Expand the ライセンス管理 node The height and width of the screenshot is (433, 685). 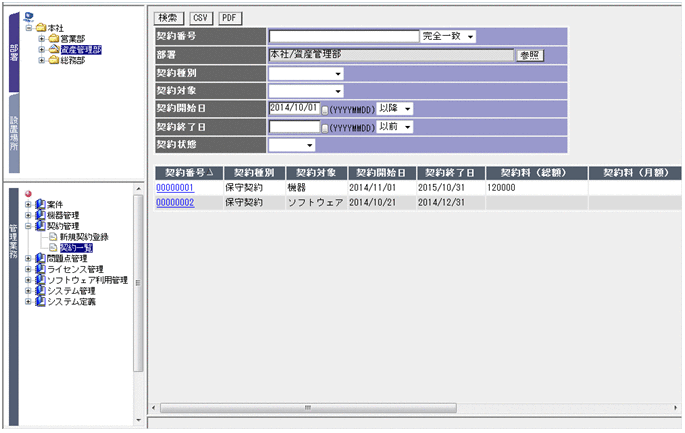pos(28,269)
